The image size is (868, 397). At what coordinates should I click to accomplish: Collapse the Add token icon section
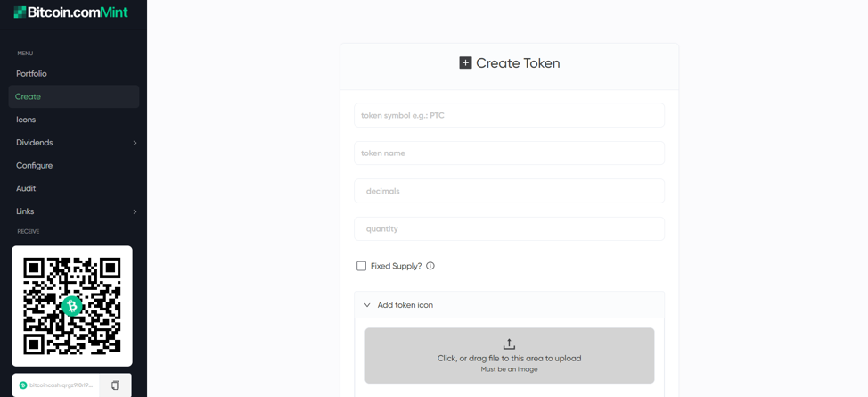pos(367,305)
